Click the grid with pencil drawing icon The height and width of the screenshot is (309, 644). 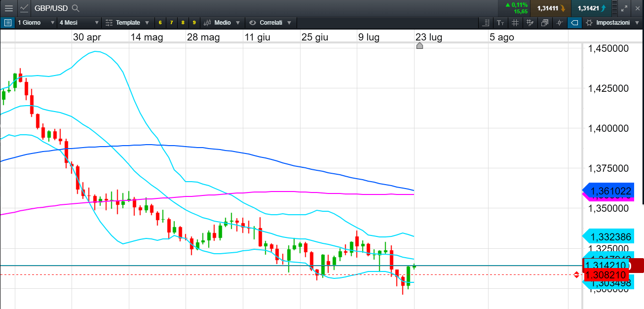[530, 23]
